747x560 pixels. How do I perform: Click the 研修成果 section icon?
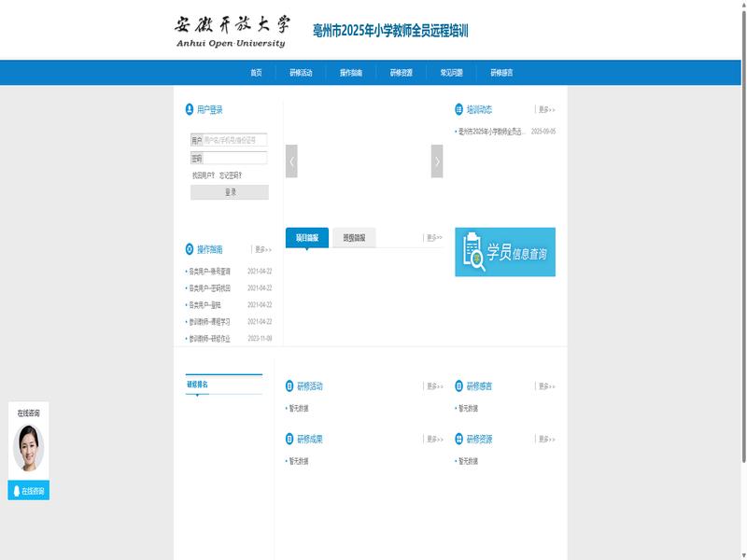(289, 439)
